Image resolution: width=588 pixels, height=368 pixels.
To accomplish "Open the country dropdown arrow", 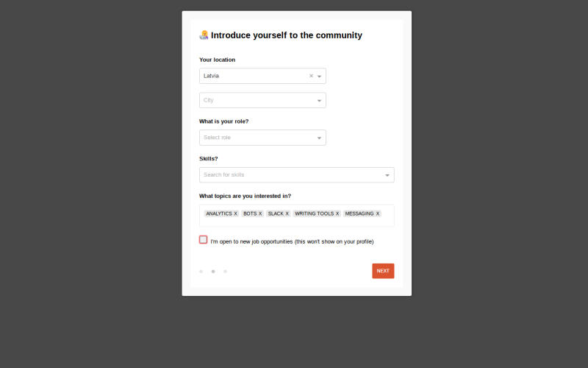I will coord(320,77).
